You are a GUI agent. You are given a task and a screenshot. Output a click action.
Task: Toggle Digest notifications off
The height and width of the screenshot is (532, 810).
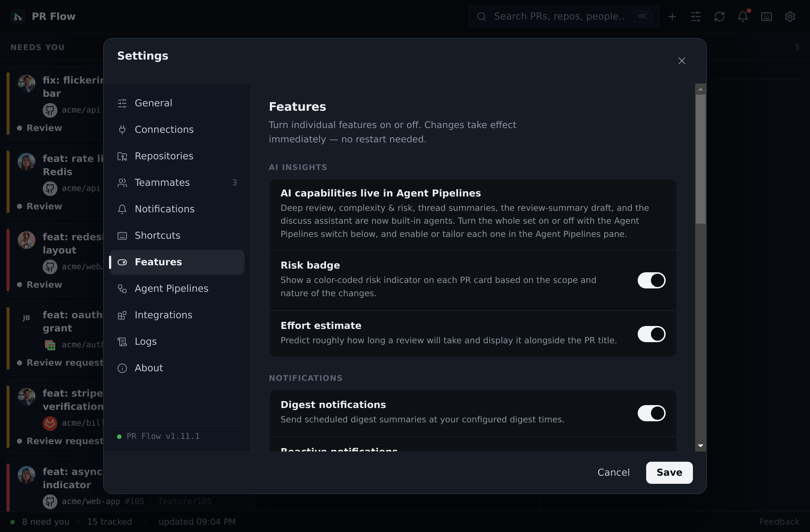(x=651, y=413)
